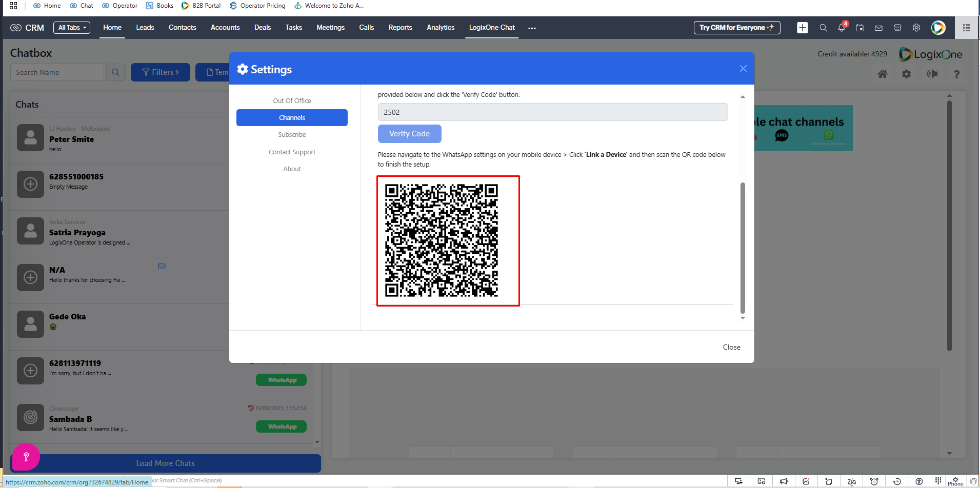
Task: Click the user profile avatar
Action: (938, 28)
